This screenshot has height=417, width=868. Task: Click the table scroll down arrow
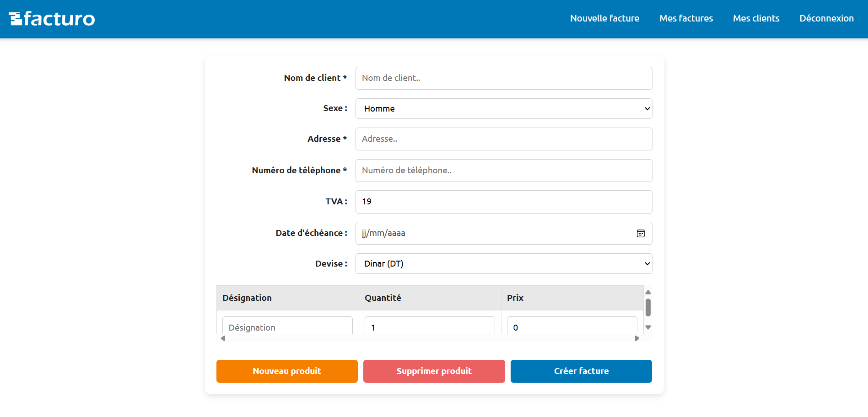pyautogui.click(x=648, y=327)
